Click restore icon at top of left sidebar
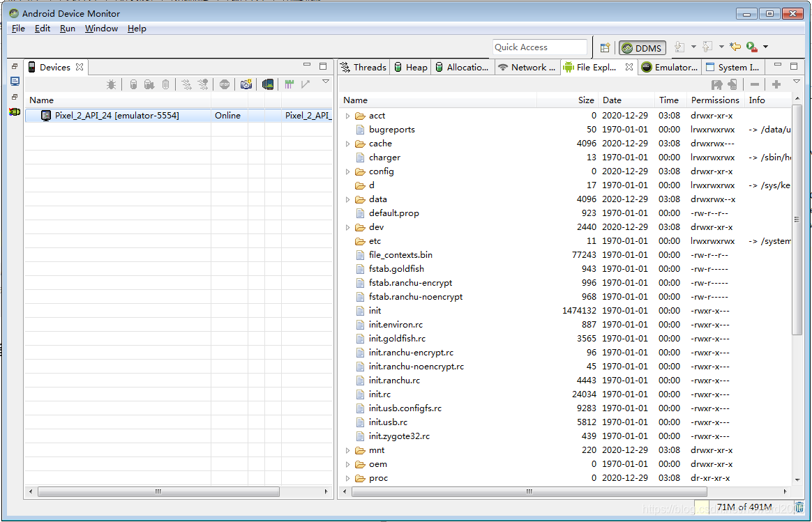 point(15,66)
